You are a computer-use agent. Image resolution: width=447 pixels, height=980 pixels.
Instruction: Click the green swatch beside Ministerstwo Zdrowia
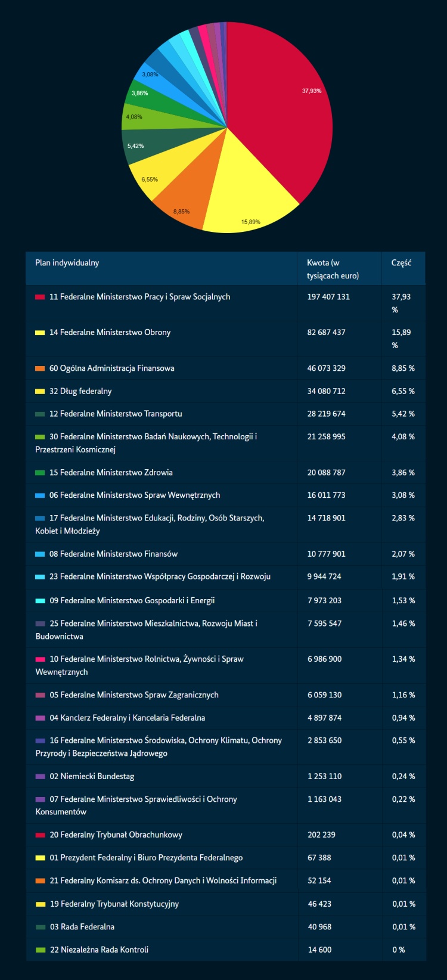(40, 473)
